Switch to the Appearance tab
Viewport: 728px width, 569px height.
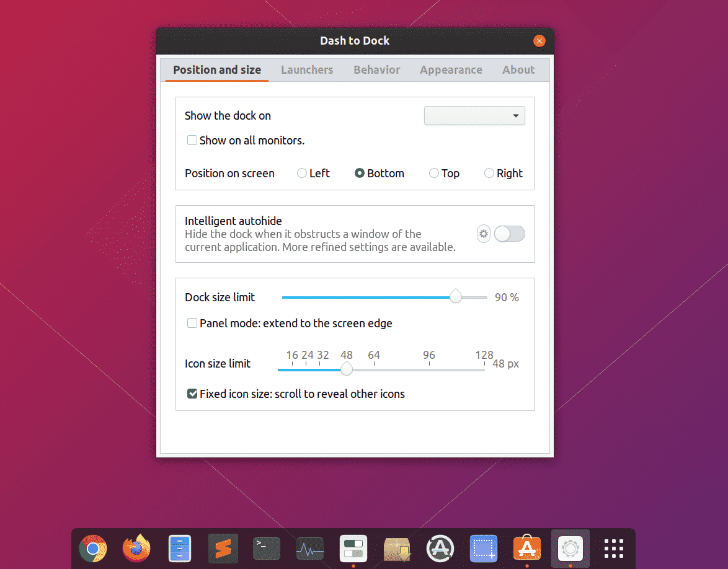451,69
